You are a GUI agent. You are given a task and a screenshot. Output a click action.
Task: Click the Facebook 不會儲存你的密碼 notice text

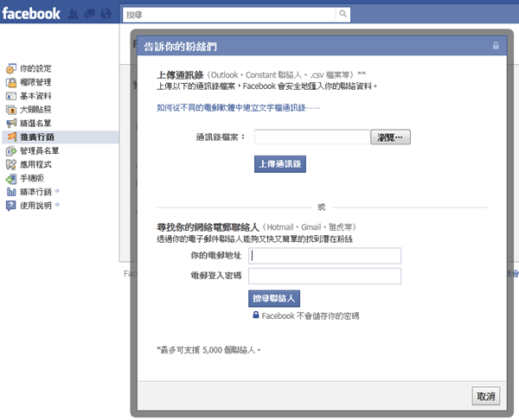(x=311, y=316)
